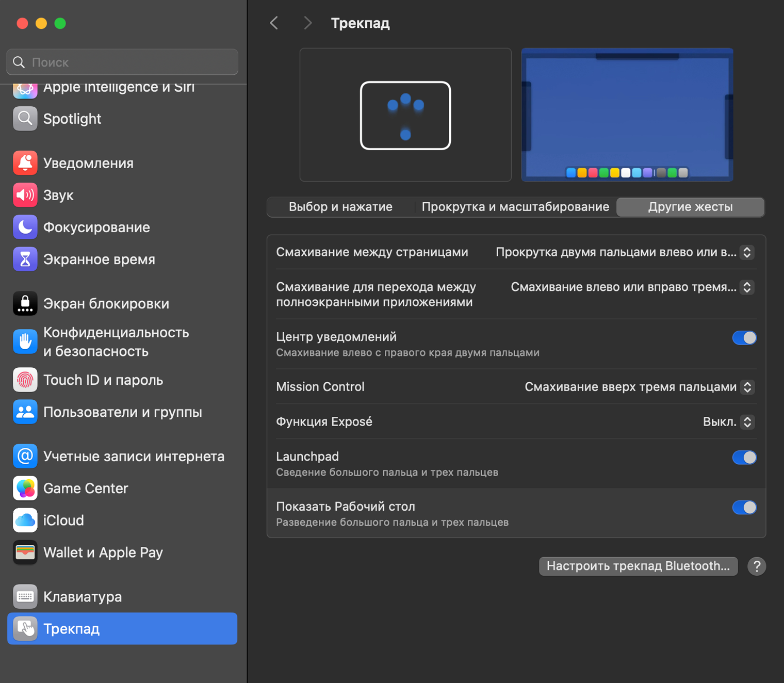Click the question mark help button

(756, 566)
